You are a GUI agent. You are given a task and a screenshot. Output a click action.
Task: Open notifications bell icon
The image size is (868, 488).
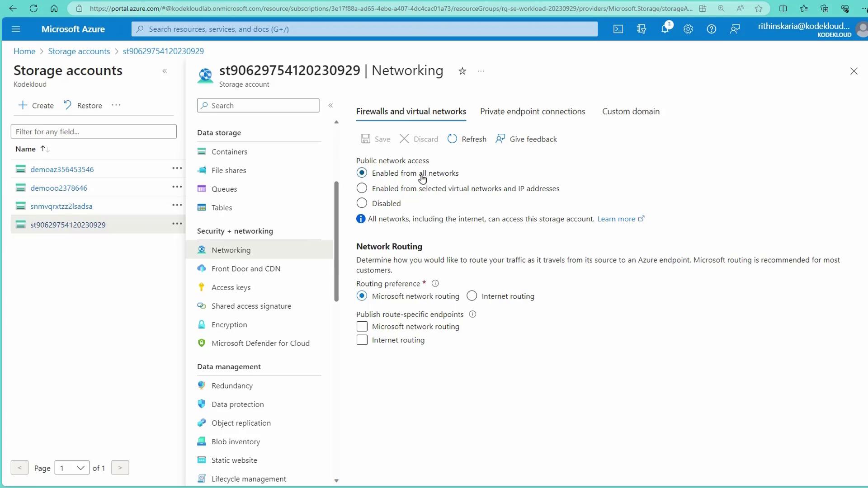[665, 29]
